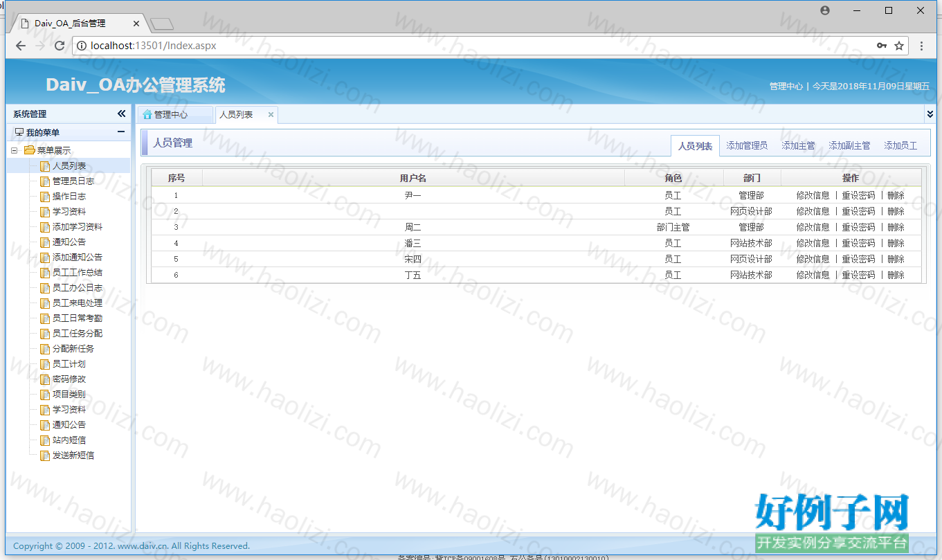The image size is (942, 560).
Task: Click page icon next to 项目类别
Action: 45,395
